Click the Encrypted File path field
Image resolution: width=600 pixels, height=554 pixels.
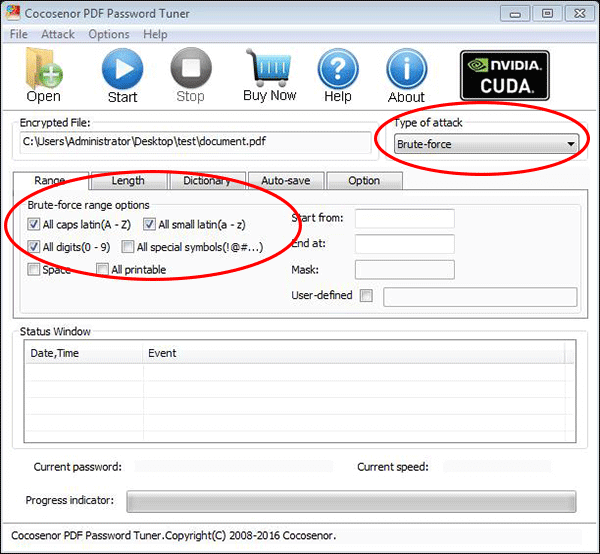pyautogui.click(x=196, y=142)
